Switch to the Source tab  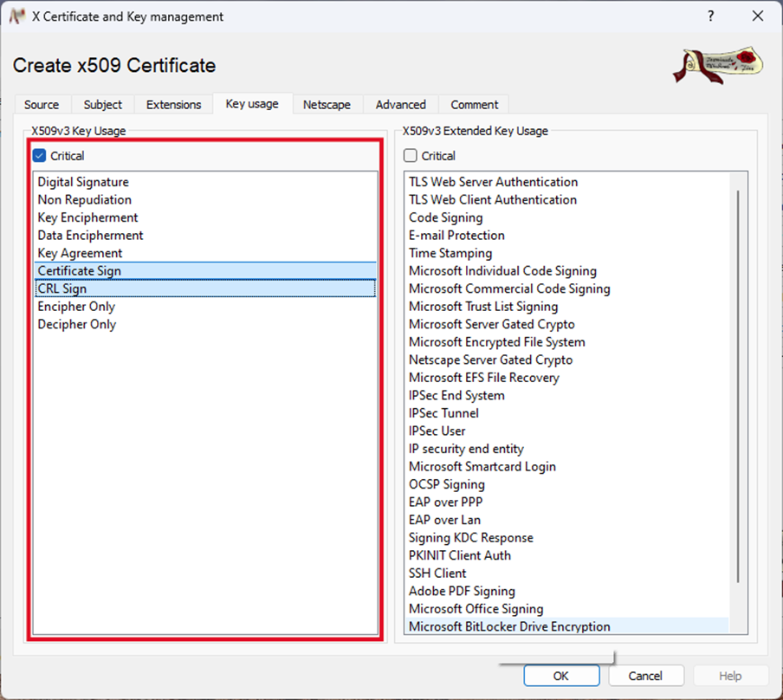click(x=42, y=105)
